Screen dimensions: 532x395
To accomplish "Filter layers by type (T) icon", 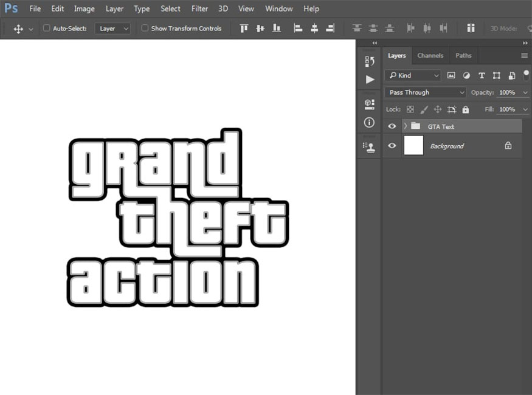I will pyautogui.click(x=482, y=75).
